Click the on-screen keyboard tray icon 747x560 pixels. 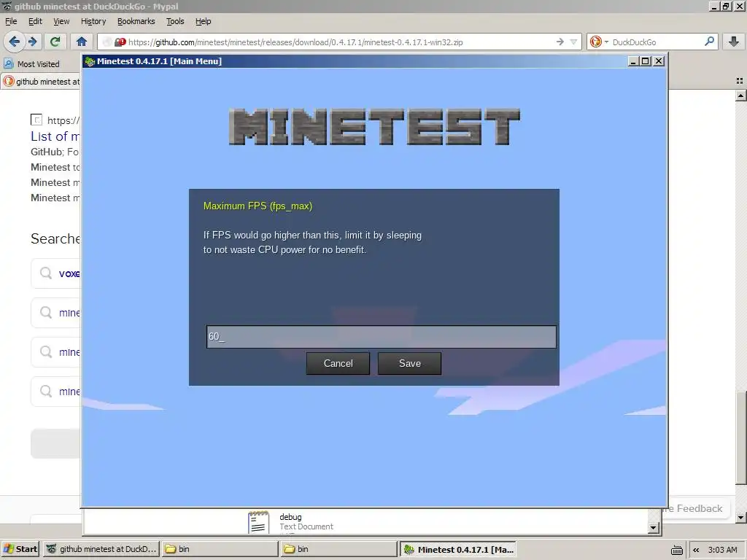[676, 550]
